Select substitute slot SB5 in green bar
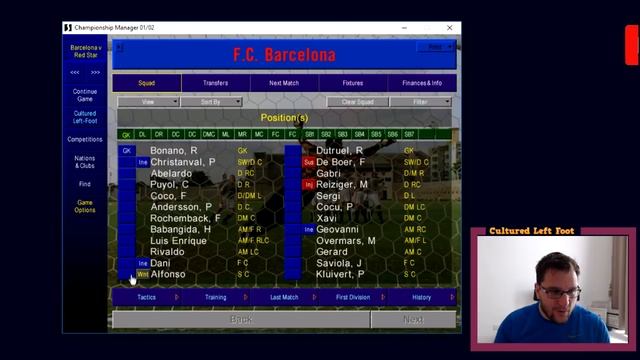Viewport: 640px width, 360px height. tap(376, 134)
